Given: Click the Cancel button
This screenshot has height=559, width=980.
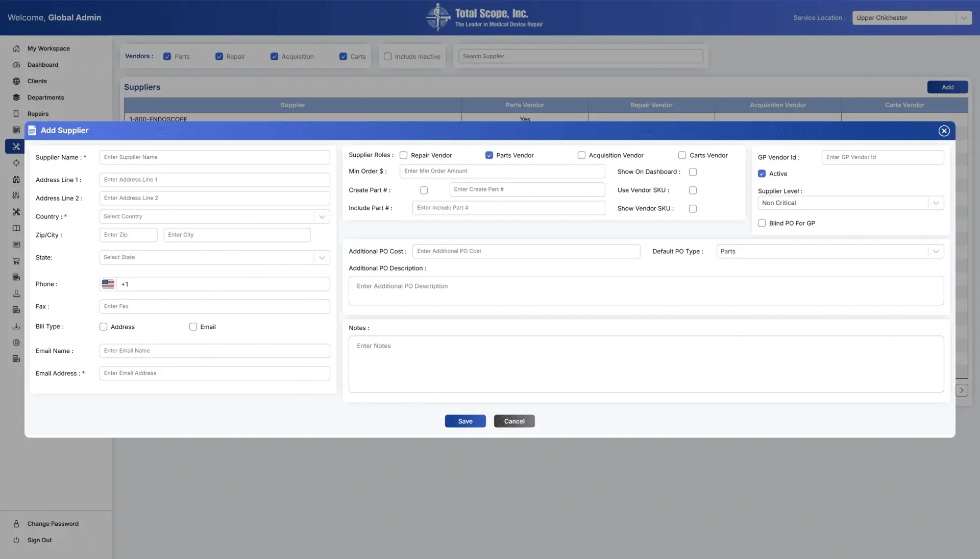Looking at the screenshot, I should click(x=514, y=421).
